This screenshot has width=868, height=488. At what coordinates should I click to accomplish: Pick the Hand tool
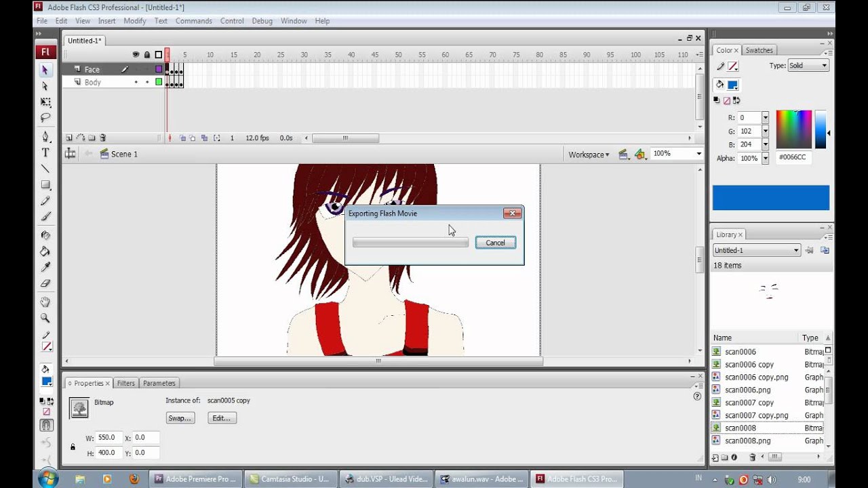(45, 302)
